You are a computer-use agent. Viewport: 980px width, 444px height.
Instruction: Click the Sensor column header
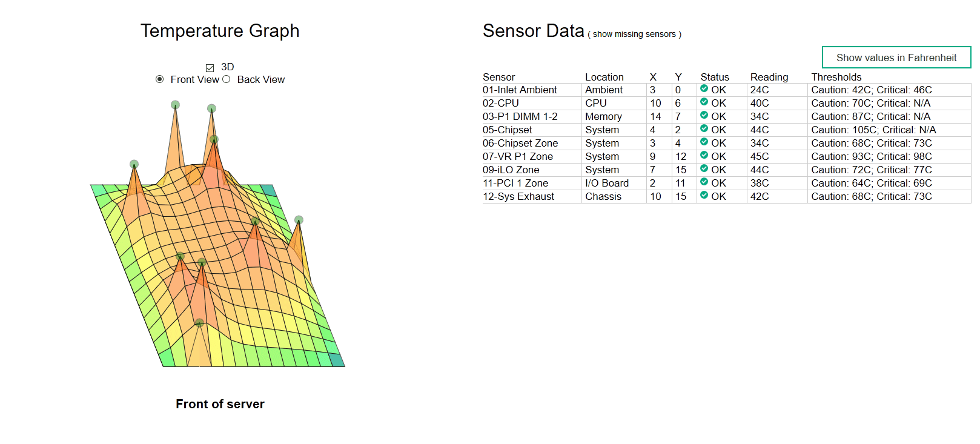coord(498,77)
